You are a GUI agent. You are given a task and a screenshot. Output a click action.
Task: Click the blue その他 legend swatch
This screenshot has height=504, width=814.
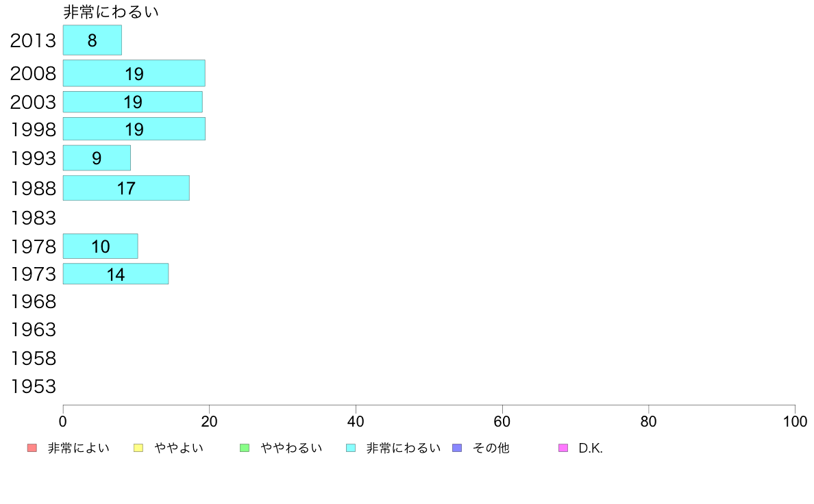[x=457, y=448]
